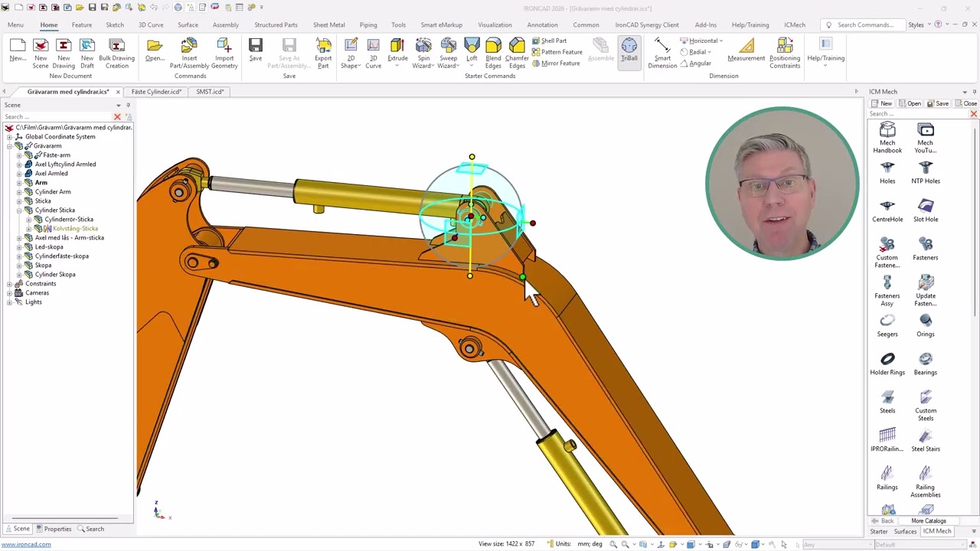Screen dimensions: 980x551
Task: Collapse the Grävararm assembly node
Action: (9, 146)
